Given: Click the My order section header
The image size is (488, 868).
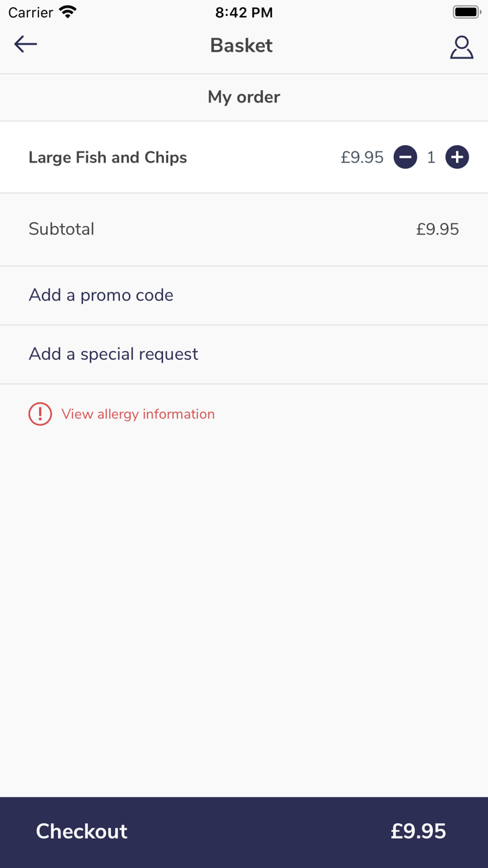Looking at the screenshot, I should pos(244,97).
